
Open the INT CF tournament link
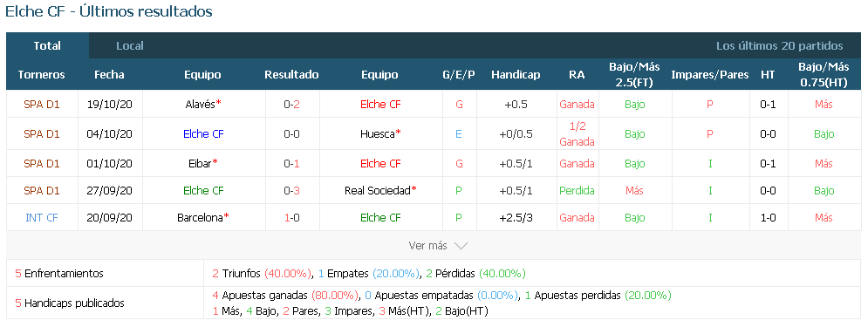pos(42,217)
